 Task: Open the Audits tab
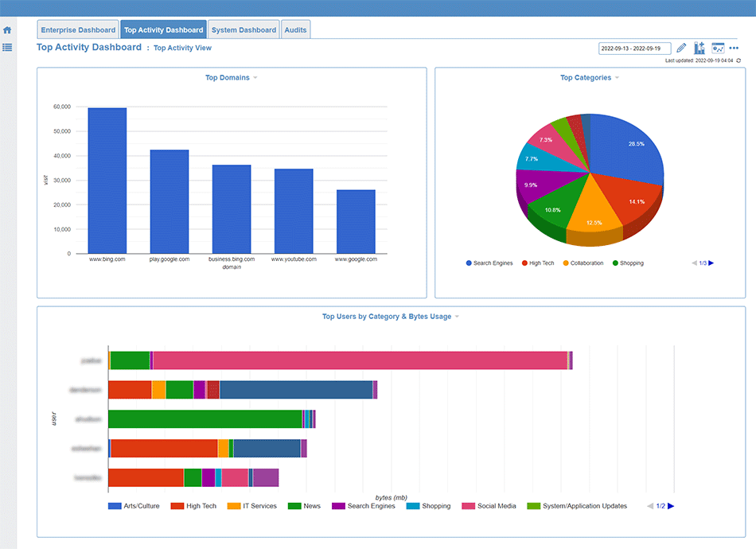coord(295,29)
